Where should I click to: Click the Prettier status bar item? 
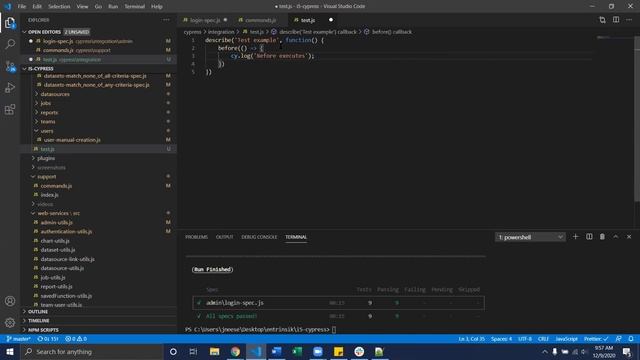pos(596,339)
